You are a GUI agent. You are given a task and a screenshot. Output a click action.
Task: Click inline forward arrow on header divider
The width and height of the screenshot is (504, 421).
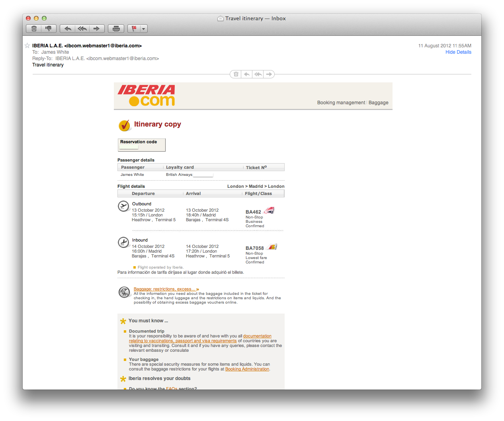(269, 74)
